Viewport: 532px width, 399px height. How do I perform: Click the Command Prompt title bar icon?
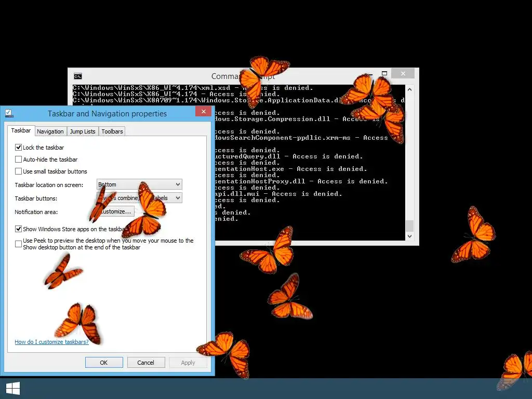click(78, 76)
